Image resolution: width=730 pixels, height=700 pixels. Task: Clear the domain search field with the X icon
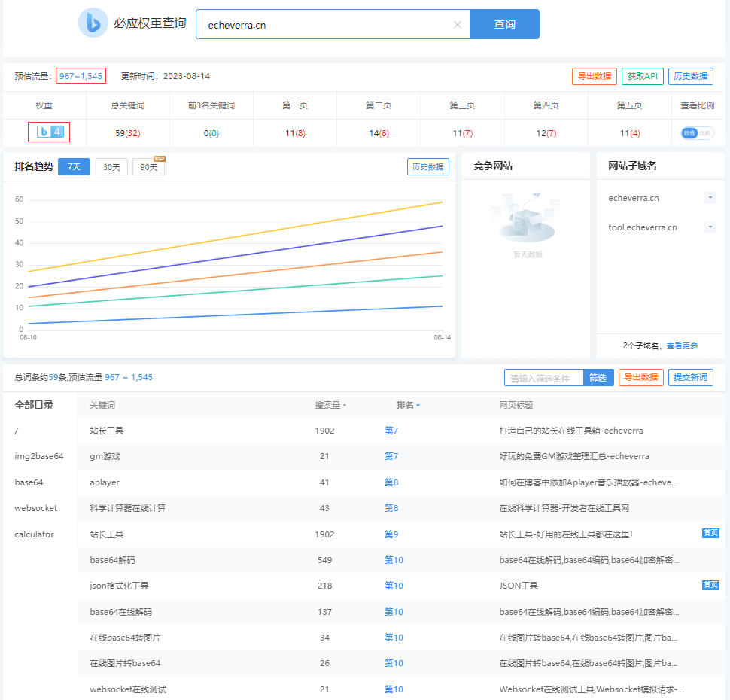(457, 25)
